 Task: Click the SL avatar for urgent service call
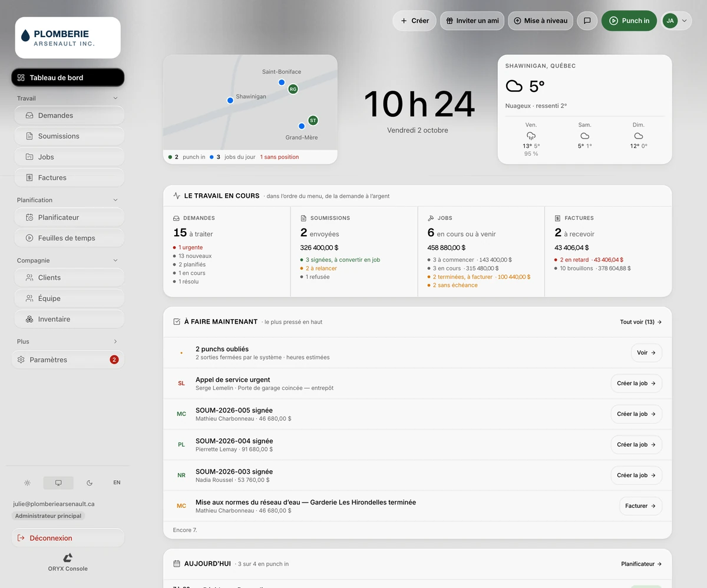click(x=181, y=384)
